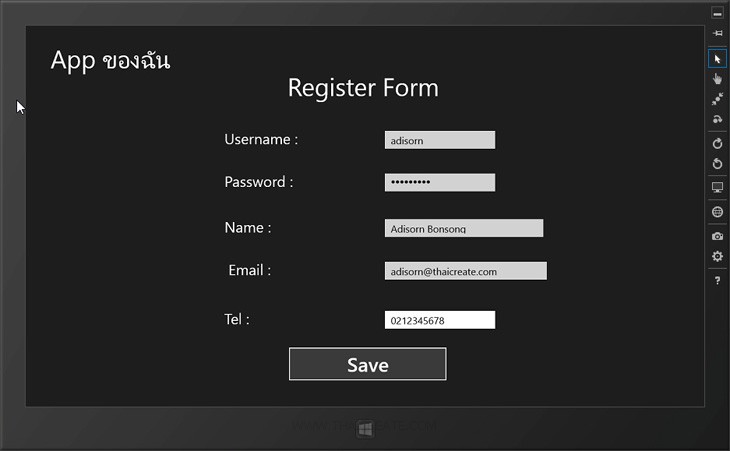
Task: Focus the Tel field showing 0212345678
Action: coord(440,320)
